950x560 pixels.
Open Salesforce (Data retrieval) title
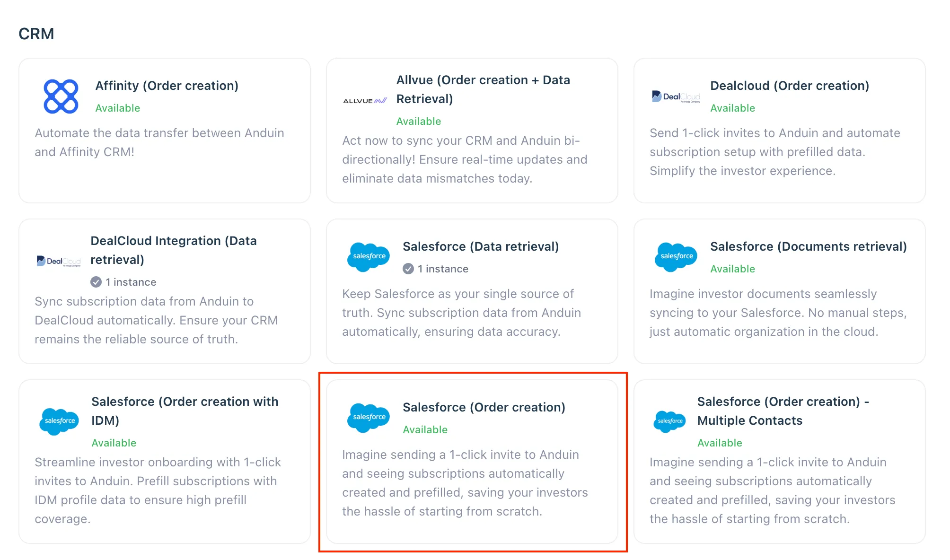click(x=481, y=246)
